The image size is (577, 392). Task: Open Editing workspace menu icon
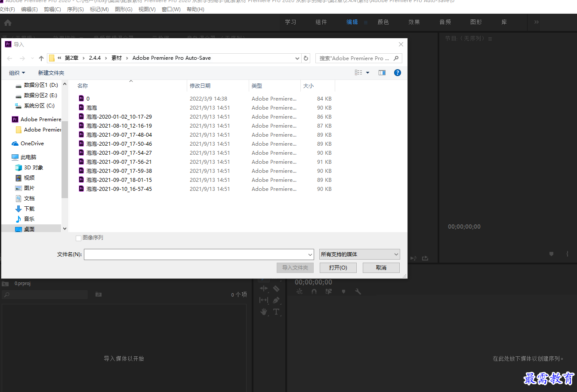point(366,22)
